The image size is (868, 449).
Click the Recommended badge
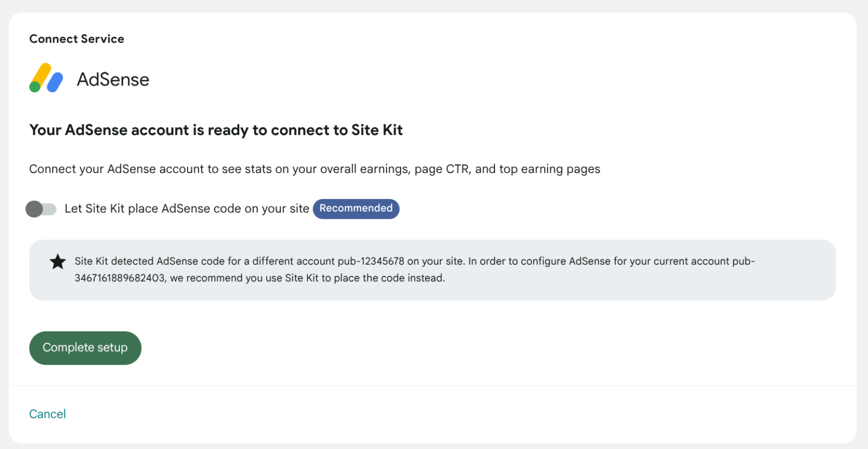coord(356,209)
